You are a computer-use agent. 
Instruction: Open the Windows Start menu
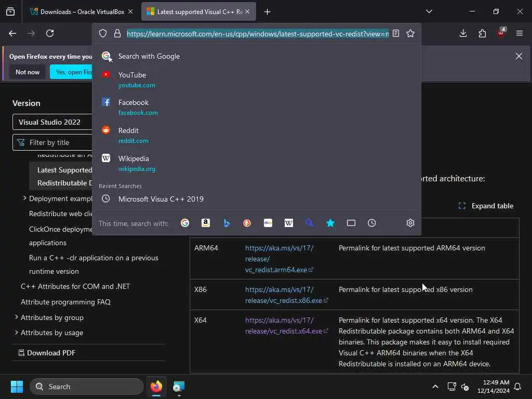(x=17, y=387)
